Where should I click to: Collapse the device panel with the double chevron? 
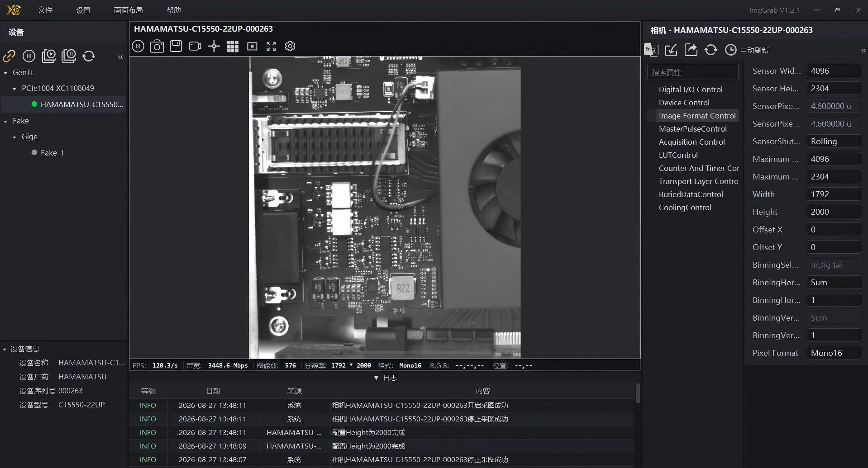tap(120, 57)
